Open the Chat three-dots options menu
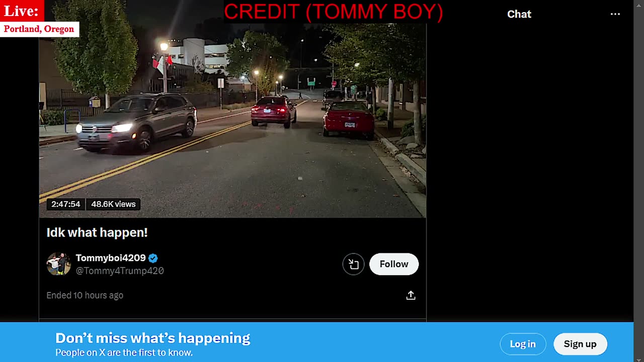The image size is (644, 362). point(615,14)
